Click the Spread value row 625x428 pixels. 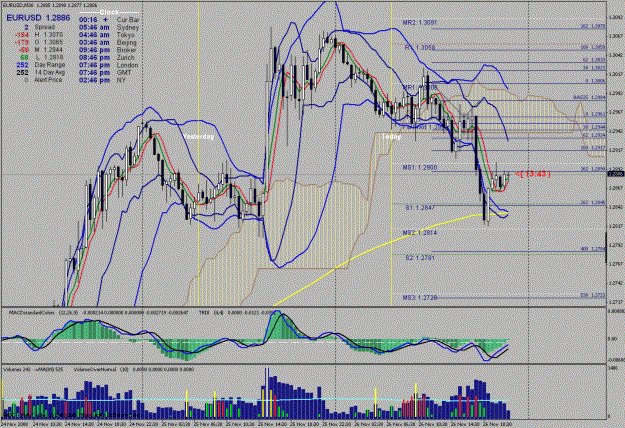39,27
